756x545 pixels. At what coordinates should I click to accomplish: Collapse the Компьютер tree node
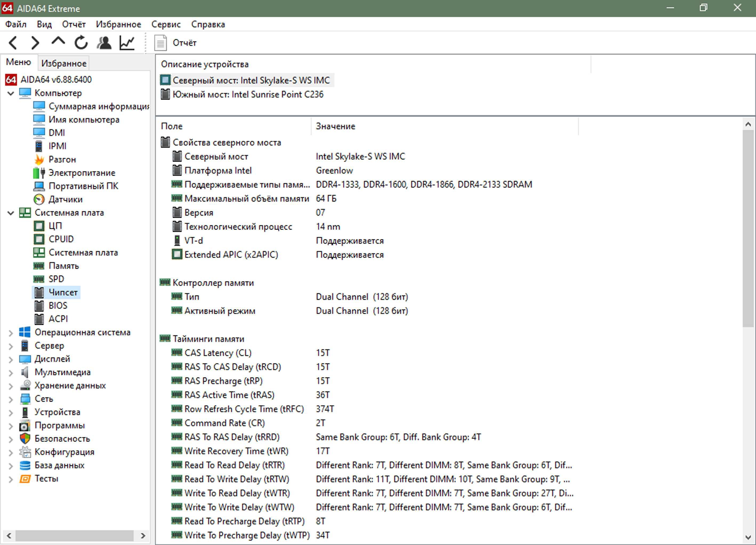click(x=11, y=93)
